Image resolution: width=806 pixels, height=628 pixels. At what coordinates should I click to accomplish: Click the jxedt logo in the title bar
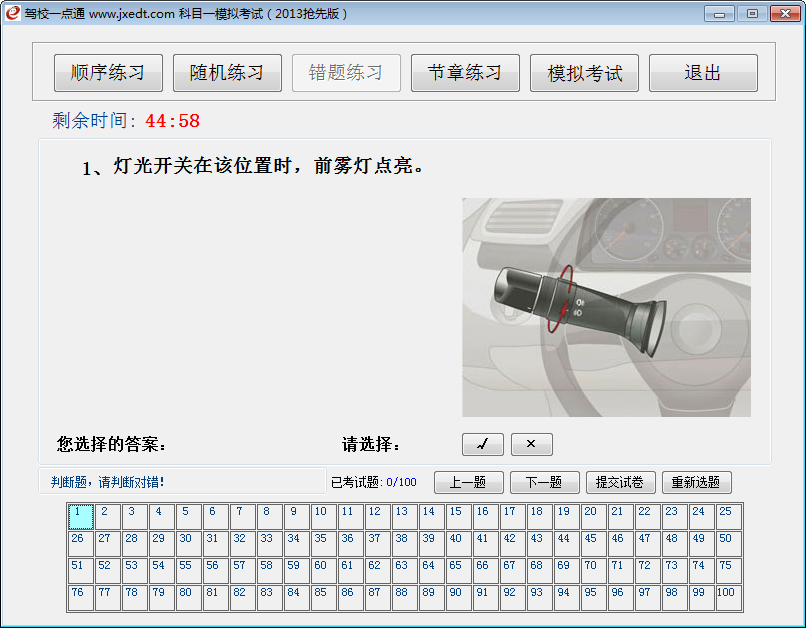[13, 13]
